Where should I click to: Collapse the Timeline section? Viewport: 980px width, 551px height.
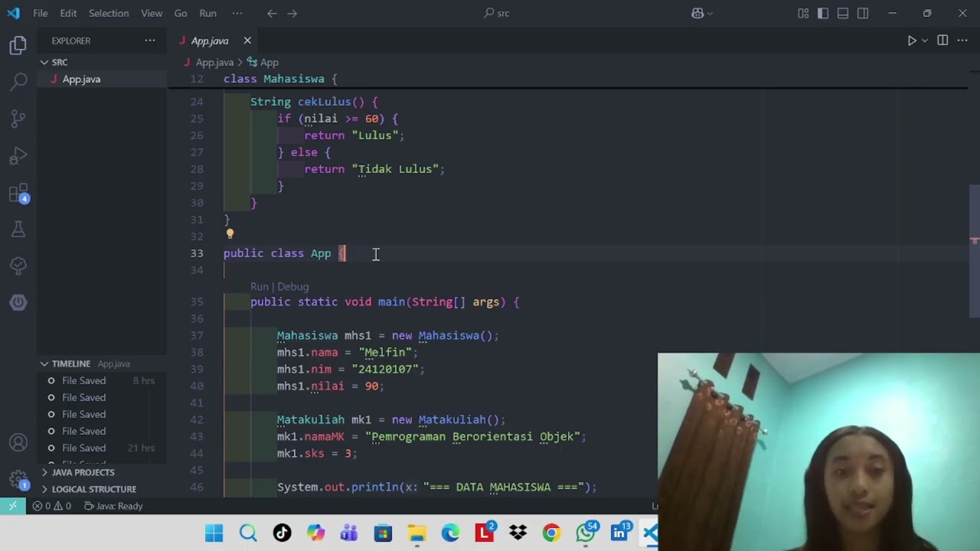click(102, 364)
